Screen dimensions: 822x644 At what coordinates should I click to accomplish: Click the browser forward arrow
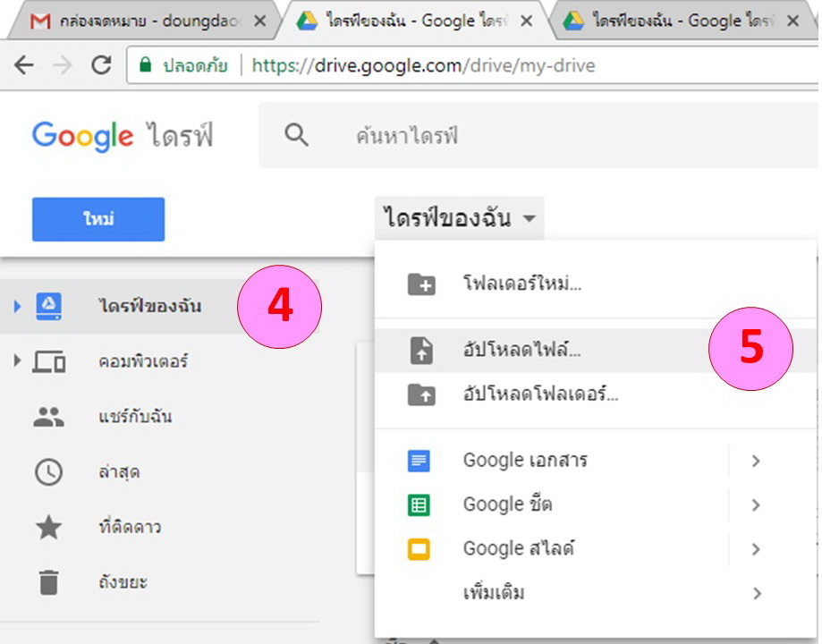click(63, 65)
